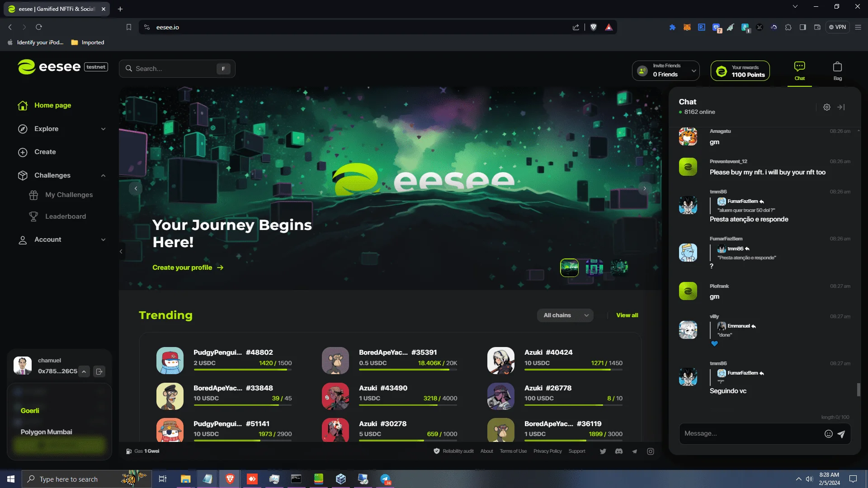Viewport: 868px width, 488px height.
Task: Collapse the wallet network list chevron
Action: (x=84, y=371)
